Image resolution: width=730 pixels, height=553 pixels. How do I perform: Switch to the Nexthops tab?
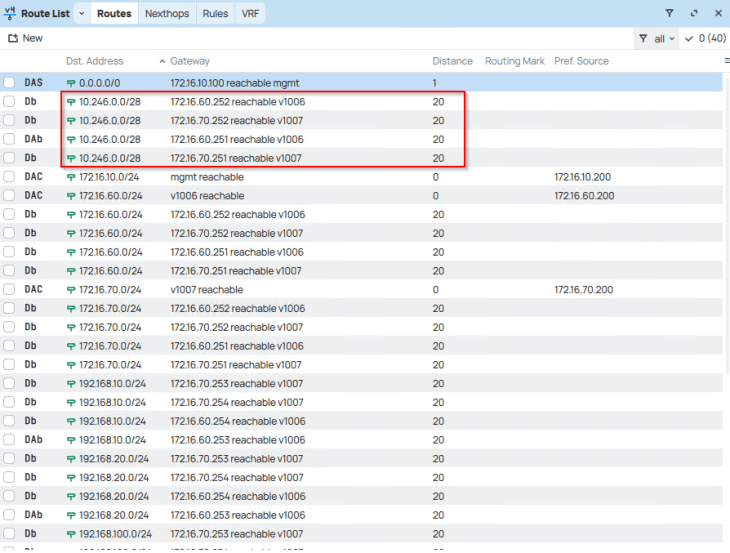click(166, 14)
